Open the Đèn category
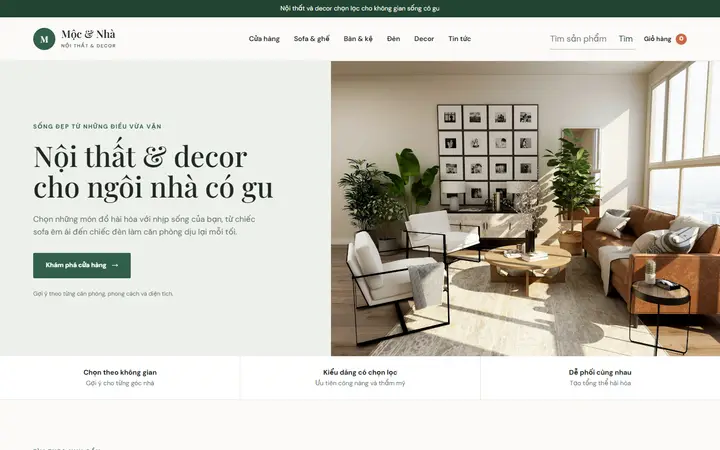Screen dimensions: 720x450 [x=393, y=39]
